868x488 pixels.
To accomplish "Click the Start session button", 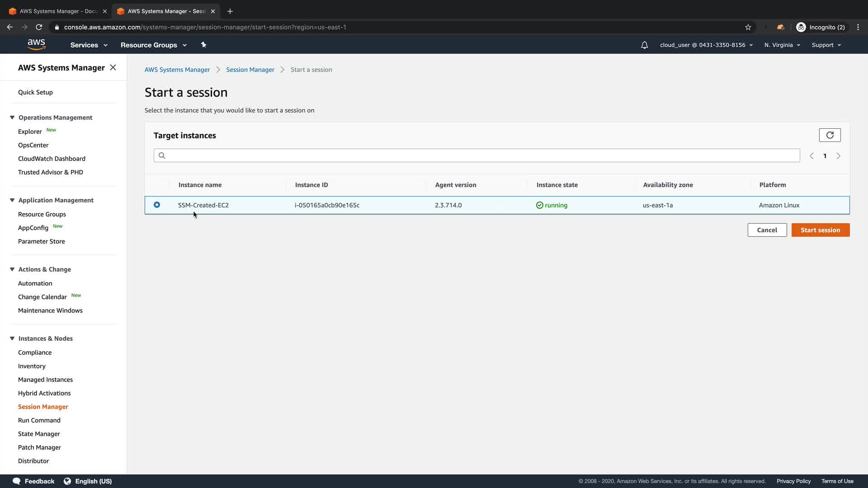I will [820, 230].
